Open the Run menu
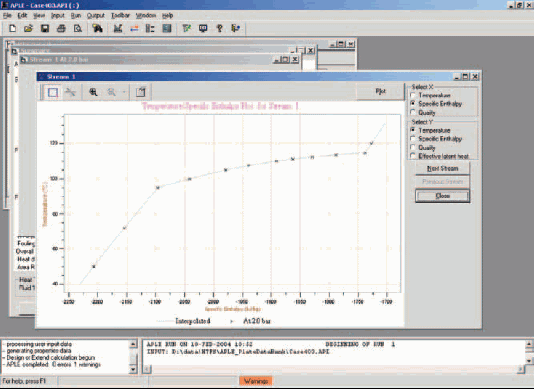Image resolution: width=534 pixels, height=389 pixels. pos(76,15)
